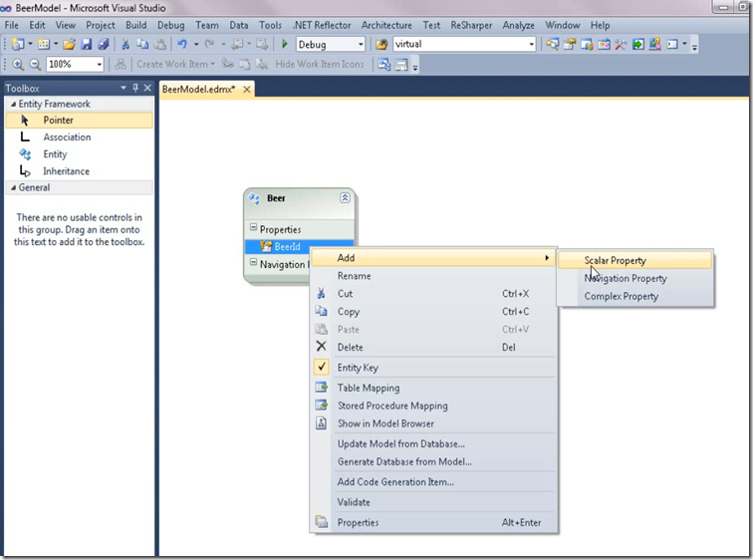The image size is (753, 560).
Task: Select Add Code Generation Item
Action: coord(433,481)
